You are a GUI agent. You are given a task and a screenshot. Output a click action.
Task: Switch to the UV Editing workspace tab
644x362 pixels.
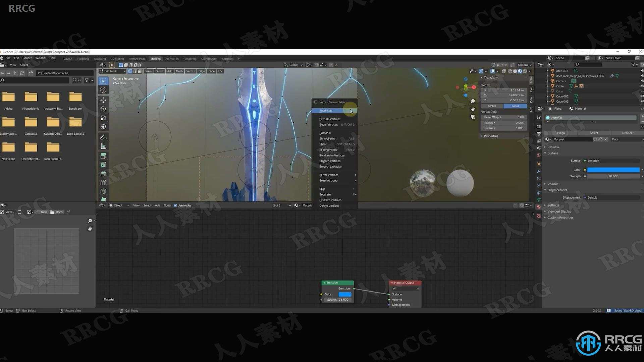[x=117, y=59]
